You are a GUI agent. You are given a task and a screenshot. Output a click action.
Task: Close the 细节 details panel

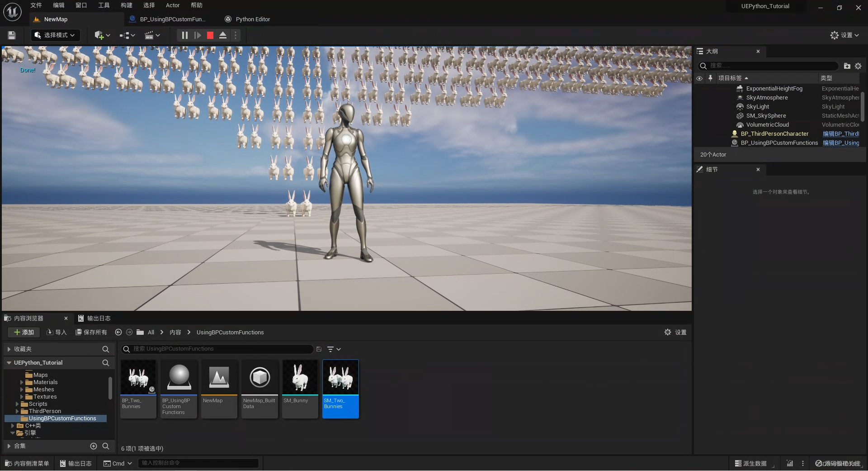758,170
